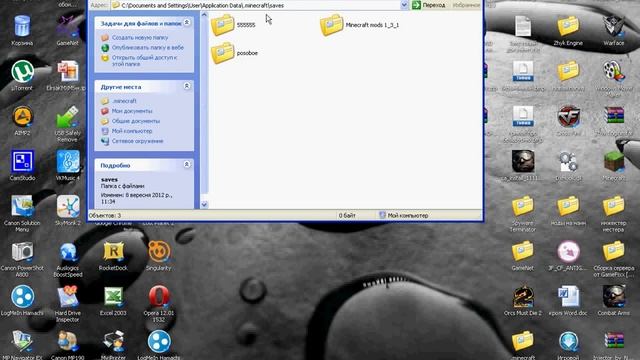Open "Общие документы" in Другие места
The width and height of the screenshot is (640, 360).
click(136, 121)
